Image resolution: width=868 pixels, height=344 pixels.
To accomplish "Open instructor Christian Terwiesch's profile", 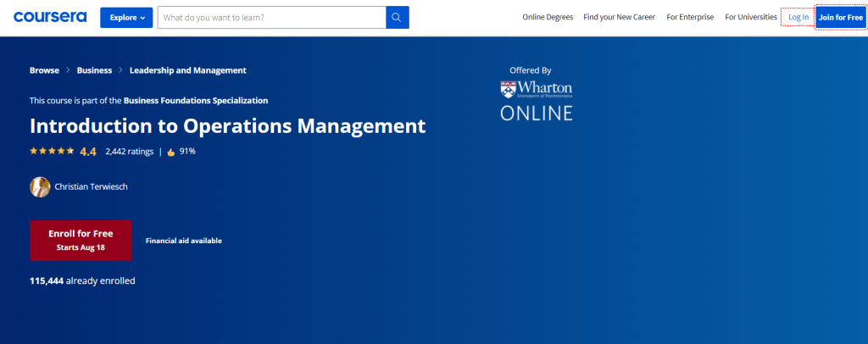I will 91,187.
